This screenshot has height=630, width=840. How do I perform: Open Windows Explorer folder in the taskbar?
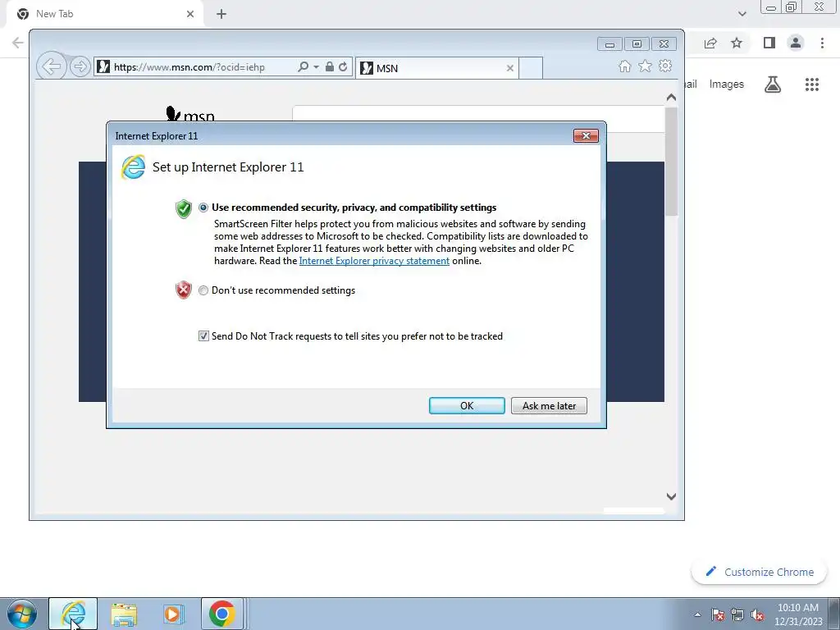pyautogui.click(x=124, y=614)
